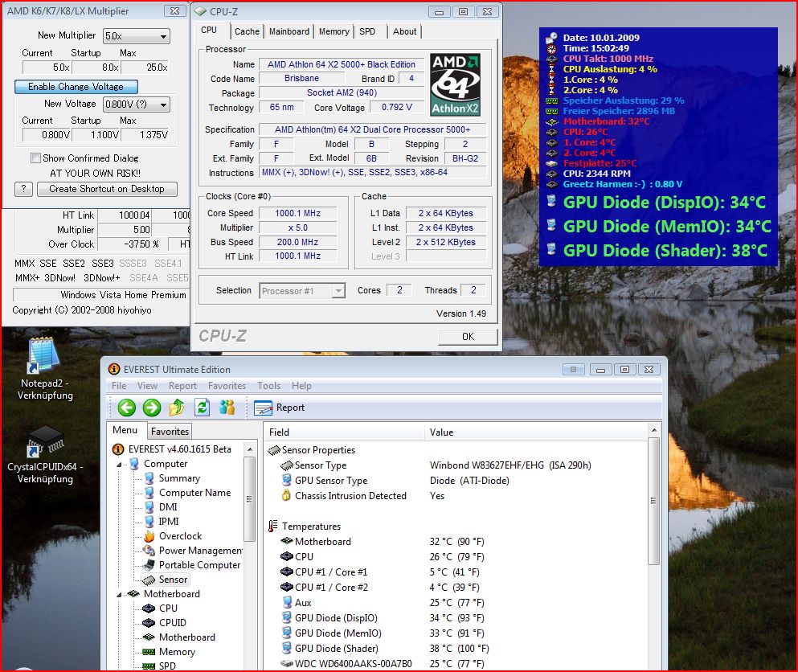The height and width of the screenshot is (672, 798).
Task: Select IPMI in EVEREST tree
Action: pyautogui.click(x=169, y=522)
